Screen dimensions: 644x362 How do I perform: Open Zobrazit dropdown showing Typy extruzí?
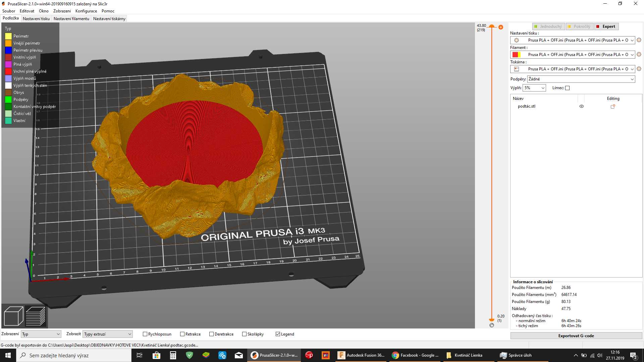pos(108,334)
